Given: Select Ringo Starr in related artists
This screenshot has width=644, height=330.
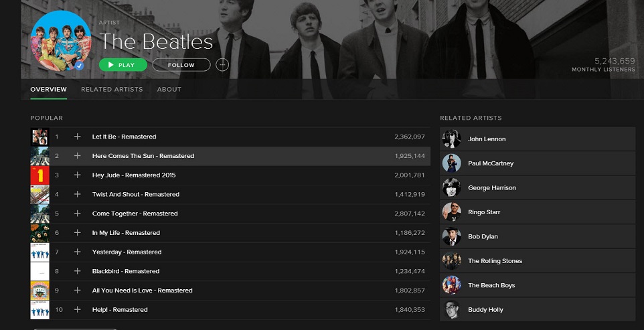Looking at the screenshot, I should pos(538,212).
